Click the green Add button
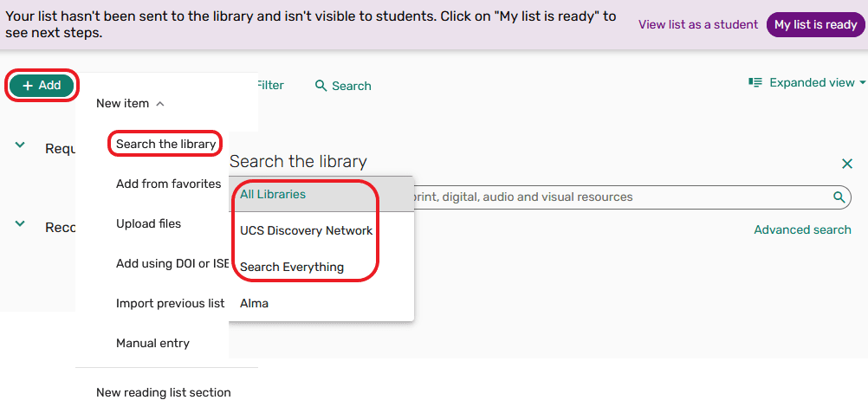Image resolution: width=868 pixels, height=413 pixels. point(42,86)
